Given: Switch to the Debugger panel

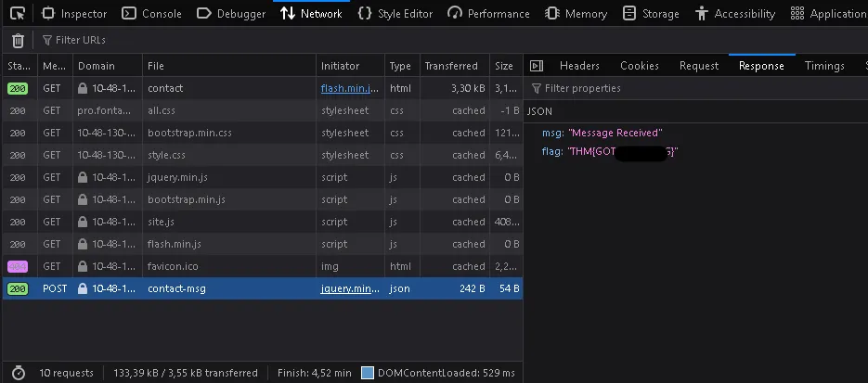Looking at the screenshot, I should click(231, 13).
